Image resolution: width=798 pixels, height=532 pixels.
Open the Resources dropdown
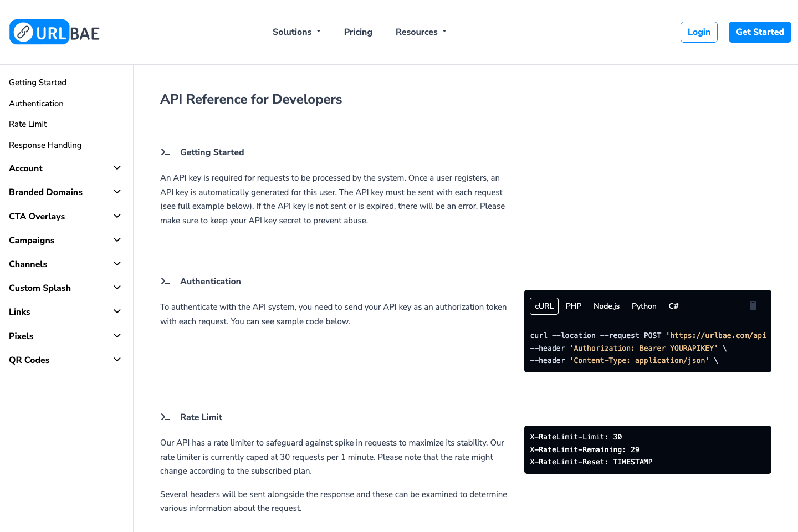pos(421,32)
